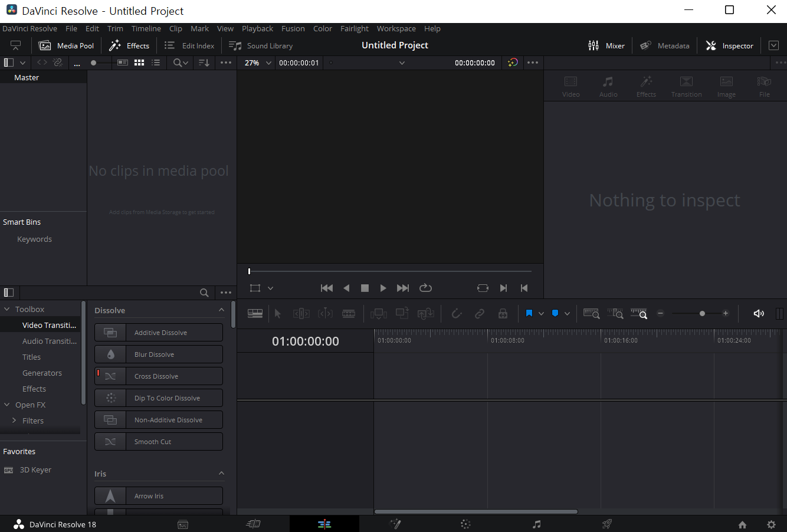
Task: Select the Blade Edit Mode tool
Action: coord(349,313)
